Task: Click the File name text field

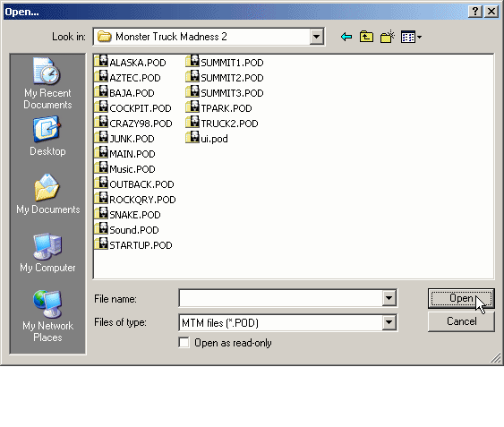Action: pyautogui.click(x=280, y=298)
